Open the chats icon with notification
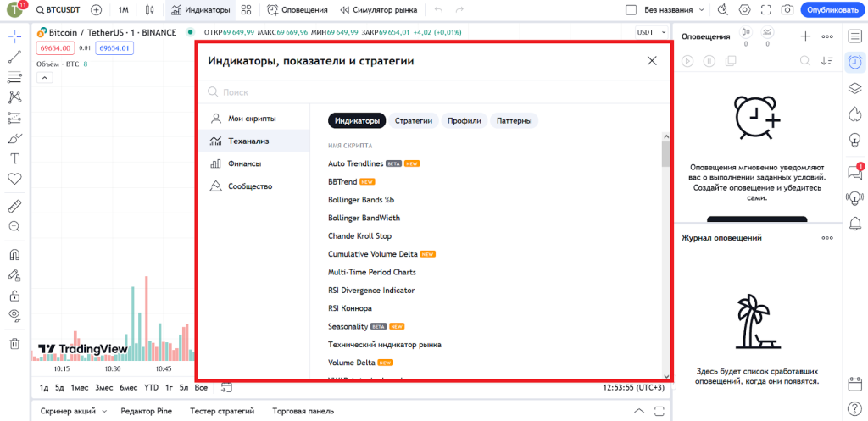Screen dimensions: 868x421 pos(854,172)
